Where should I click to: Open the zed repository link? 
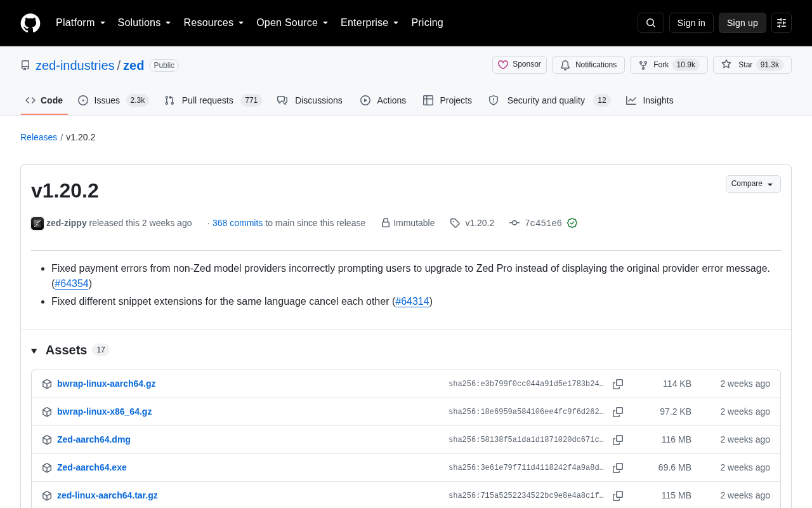[x=134, y=65]
